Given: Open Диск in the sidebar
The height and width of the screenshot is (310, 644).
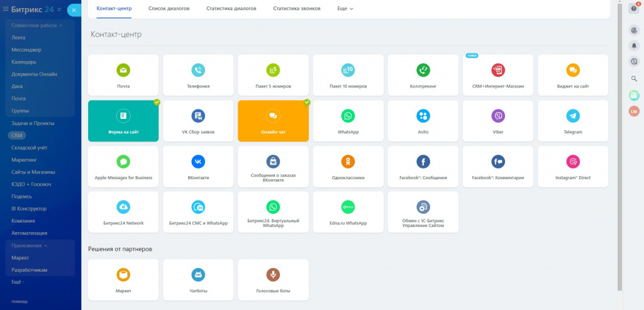Looking at the screenshot, I should 17,87.
